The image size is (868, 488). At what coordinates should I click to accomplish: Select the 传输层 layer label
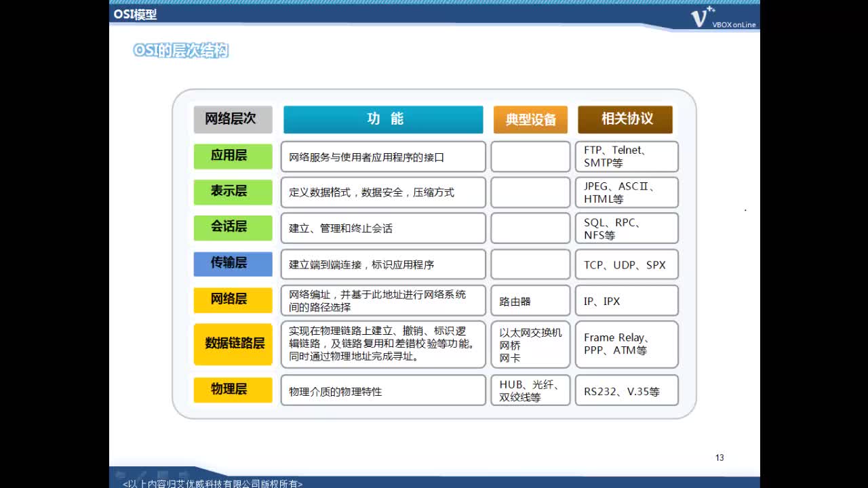click(233, 264)
